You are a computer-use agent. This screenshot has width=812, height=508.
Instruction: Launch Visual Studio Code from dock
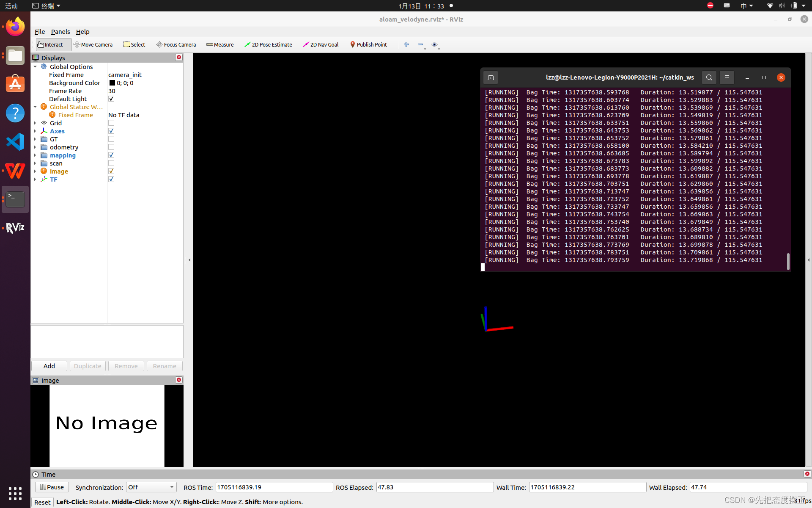[15, 142]
